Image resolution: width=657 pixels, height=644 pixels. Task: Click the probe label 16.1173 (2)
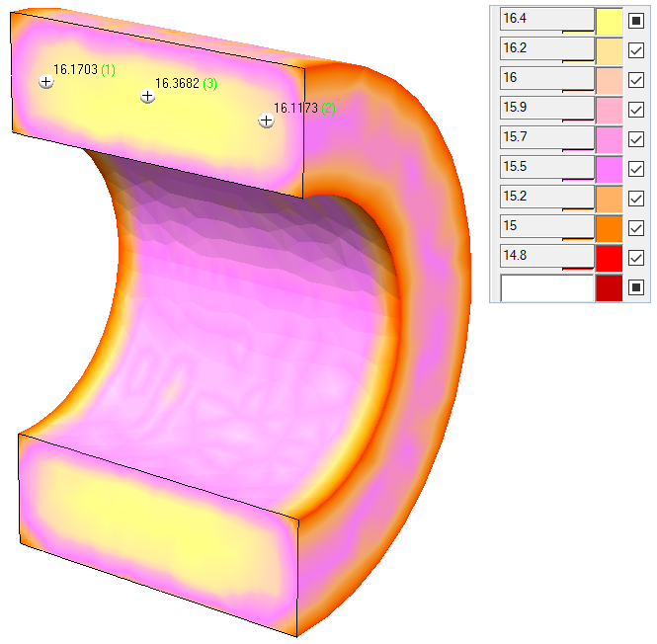coord(304,108)
